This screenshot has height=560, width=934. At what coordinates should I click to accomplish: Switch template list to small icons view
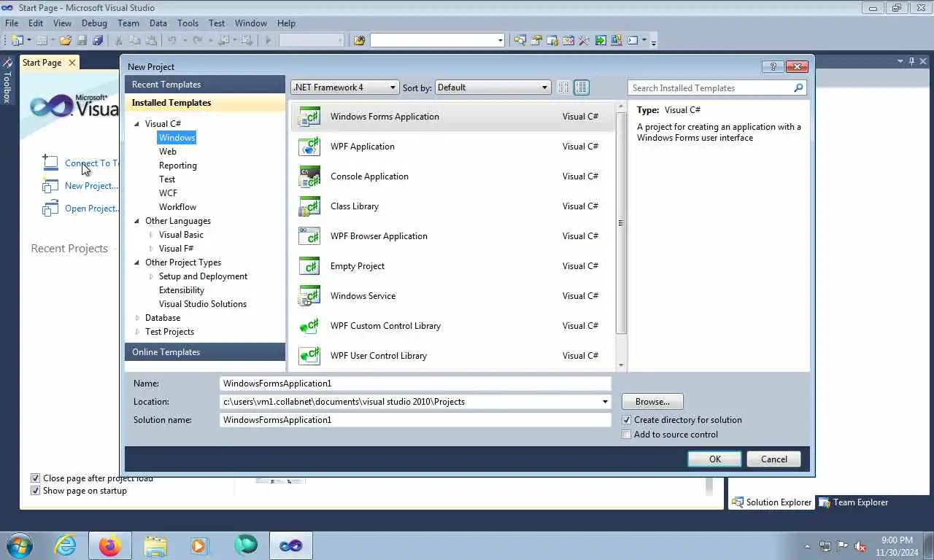point(563,87)
